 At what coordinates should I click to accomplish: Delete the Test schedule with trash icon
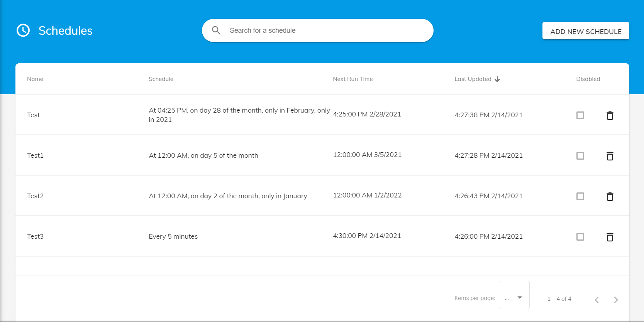coord(610,115)
